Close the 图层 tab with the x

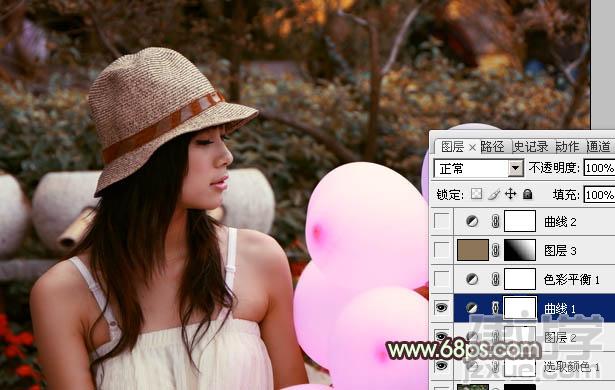pyautogui.click(x=472, y=148)
